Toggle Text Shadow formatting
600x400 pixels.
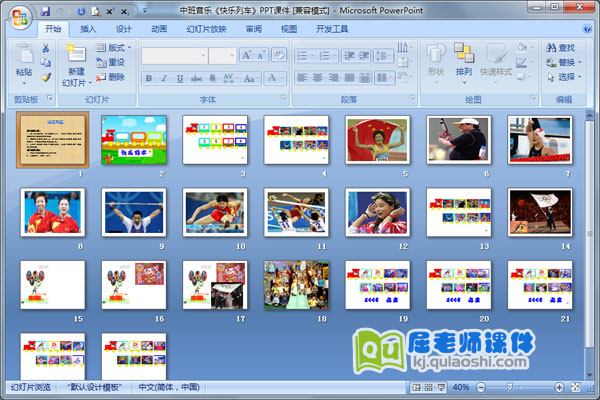click(x=212, y=78)
